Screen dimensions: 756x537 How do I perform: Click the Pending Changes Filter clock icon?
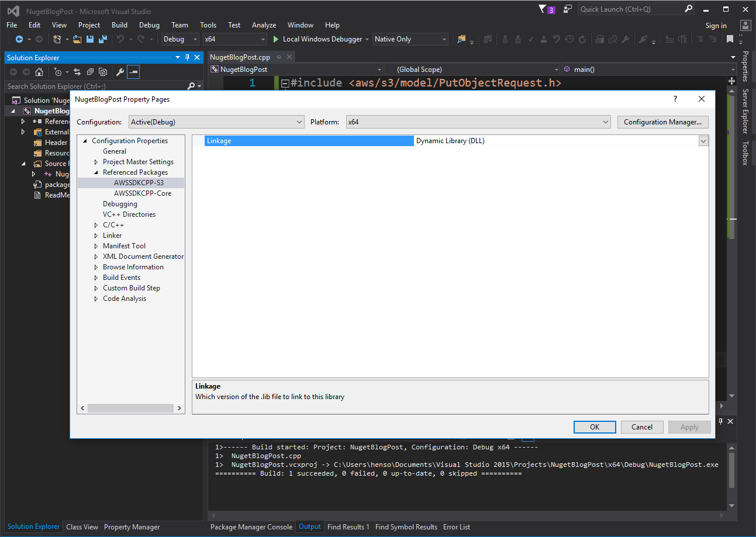click(58, 72)
